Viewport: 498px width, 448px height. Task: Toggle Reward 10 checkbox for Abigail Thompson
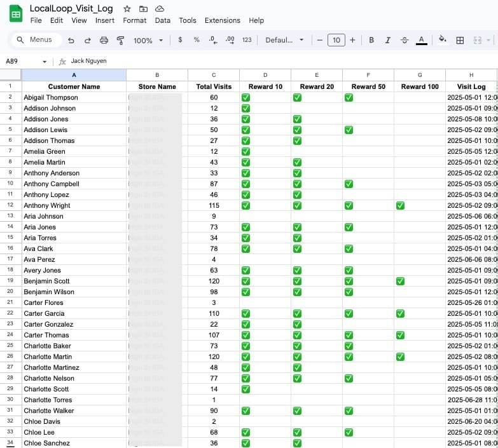pyautogui.click(x=246, y=97)
